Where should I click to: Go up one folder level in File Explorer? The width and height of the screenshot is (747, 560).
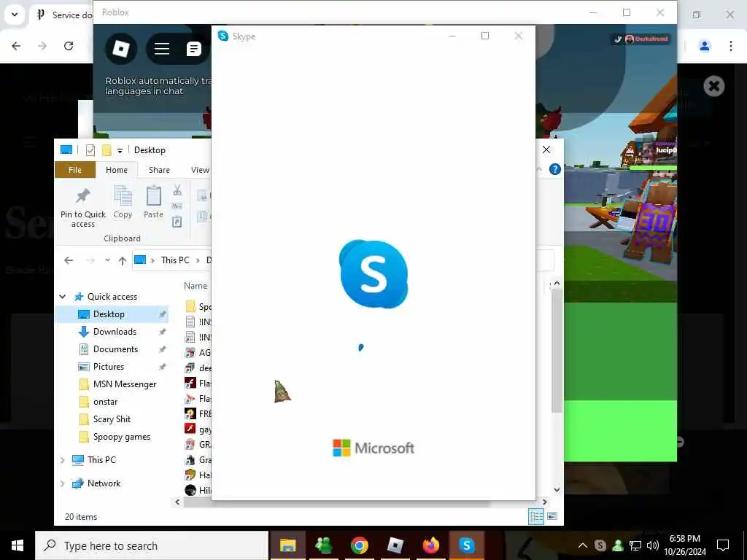pos(123,260)
